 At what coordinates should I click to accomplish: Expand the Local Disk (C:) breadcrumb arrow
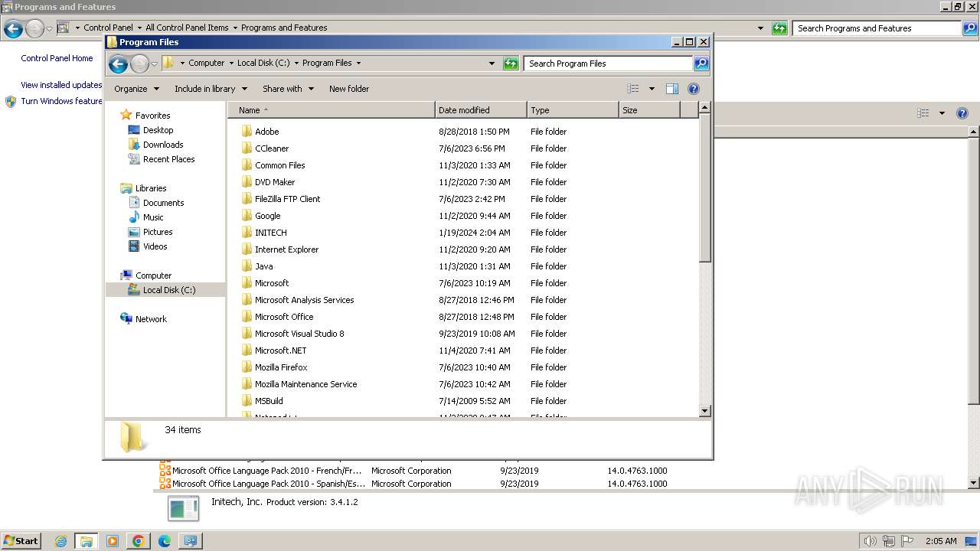(x=296, y=64)
